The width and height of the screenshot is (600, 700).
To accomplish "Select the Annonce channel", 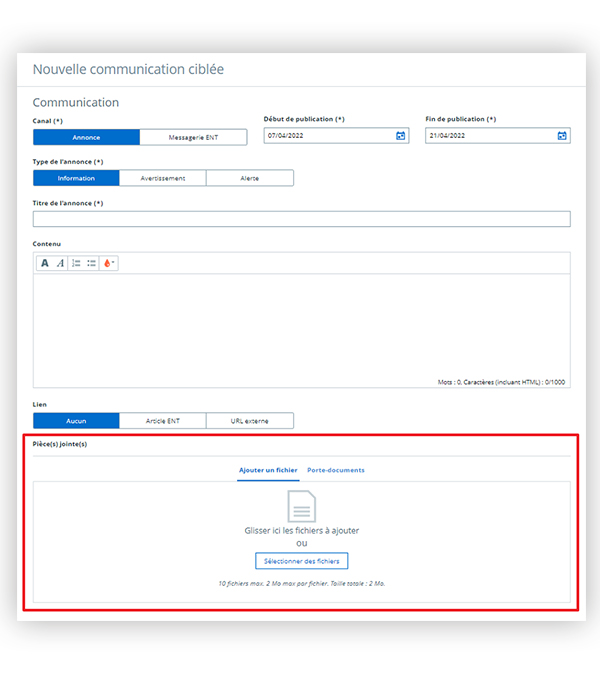I will (x=86, y=137).
